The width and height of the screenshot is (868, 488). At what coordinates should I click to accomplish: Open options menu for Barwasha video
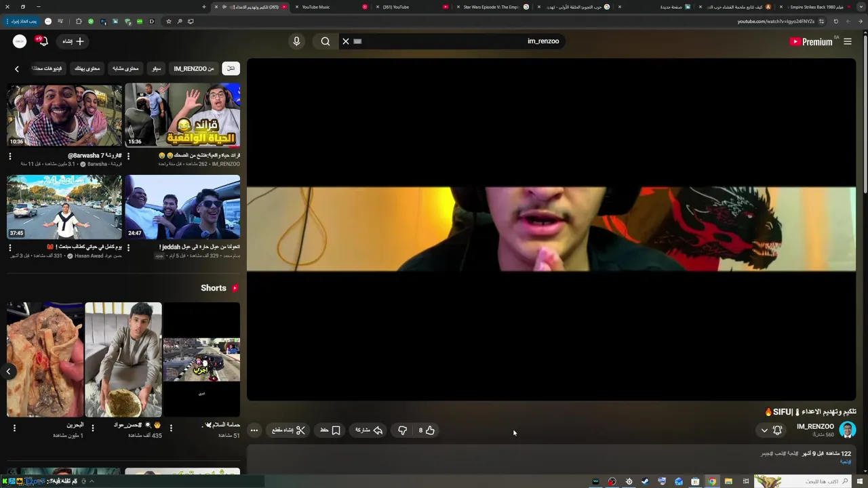click(x=10, y=157)
